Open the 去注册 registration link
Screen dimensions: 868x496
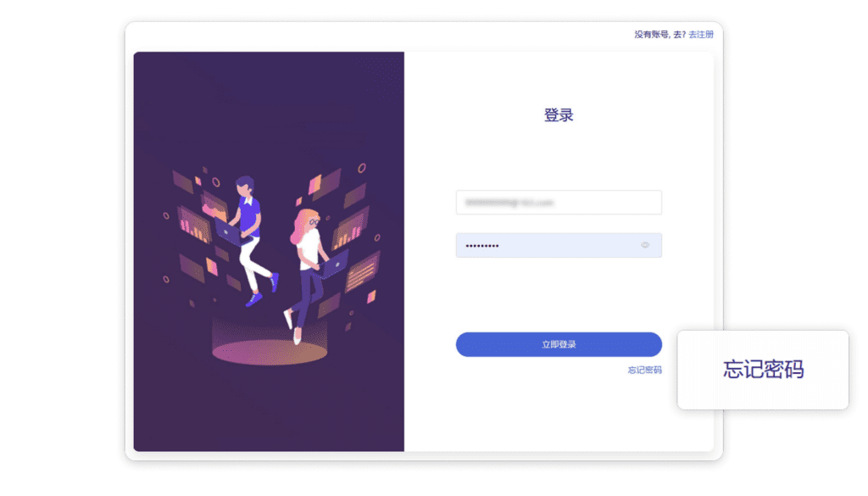(701, 34)
